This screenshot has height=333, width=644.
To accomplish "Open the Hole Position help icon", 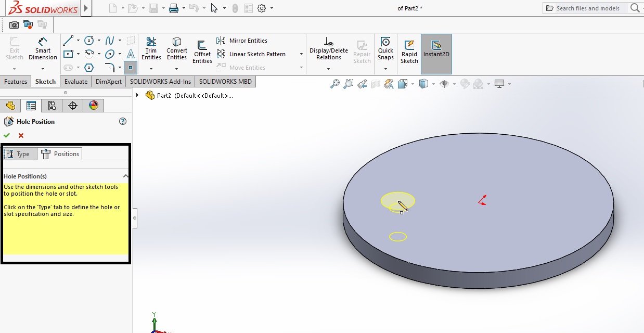I will [x=123, y=121].
